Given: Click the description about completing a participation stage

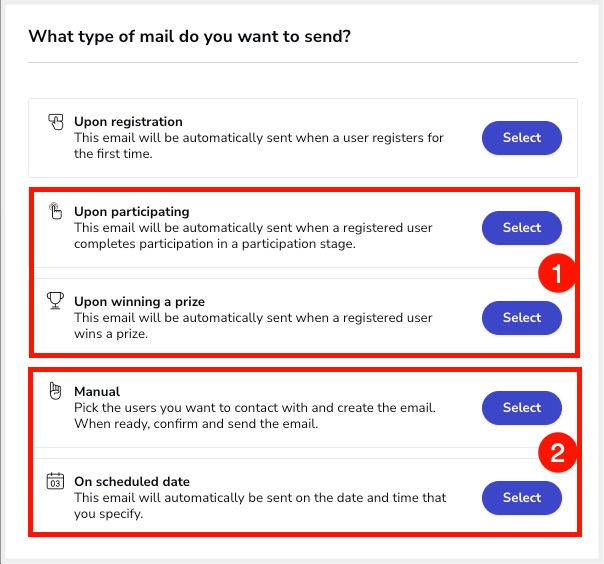Looking at the screenshot, I should coord(253,236).
